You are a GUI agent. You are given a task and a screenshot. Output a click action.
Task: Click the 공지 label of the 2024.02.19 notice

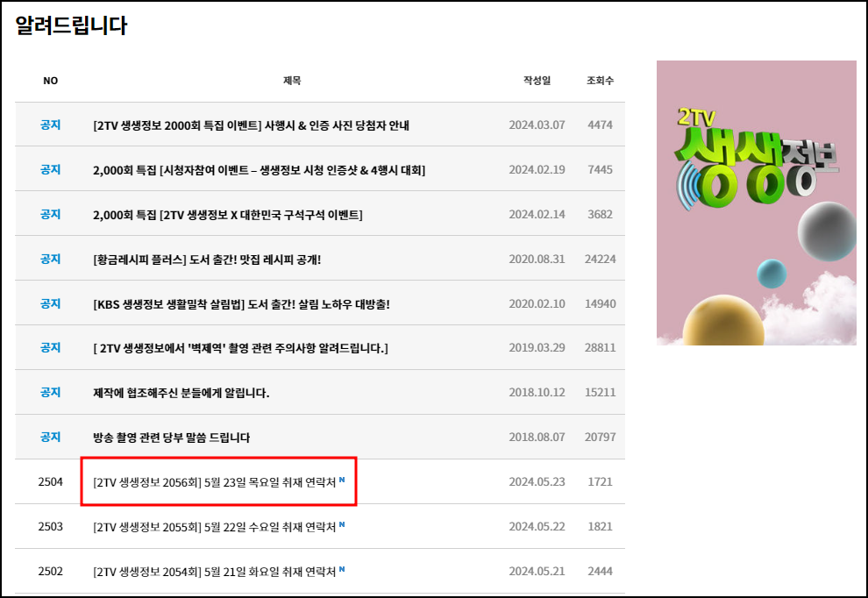(x=50, y=170)
